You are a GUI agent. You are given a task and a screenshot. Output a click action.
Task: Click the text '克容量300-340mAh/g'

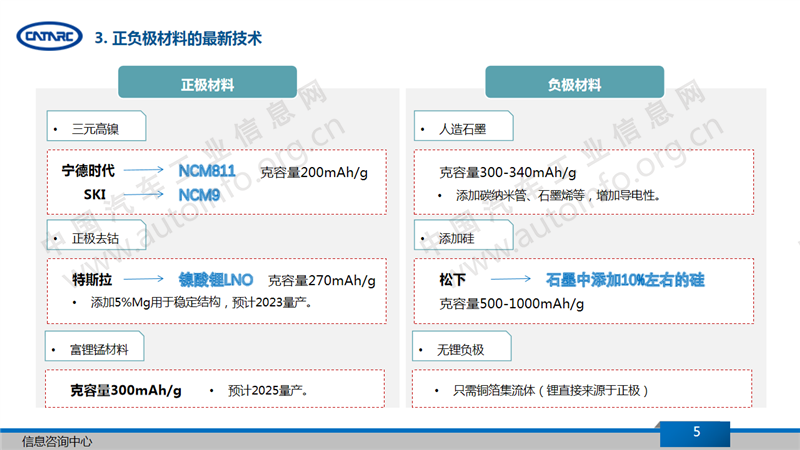508,173
